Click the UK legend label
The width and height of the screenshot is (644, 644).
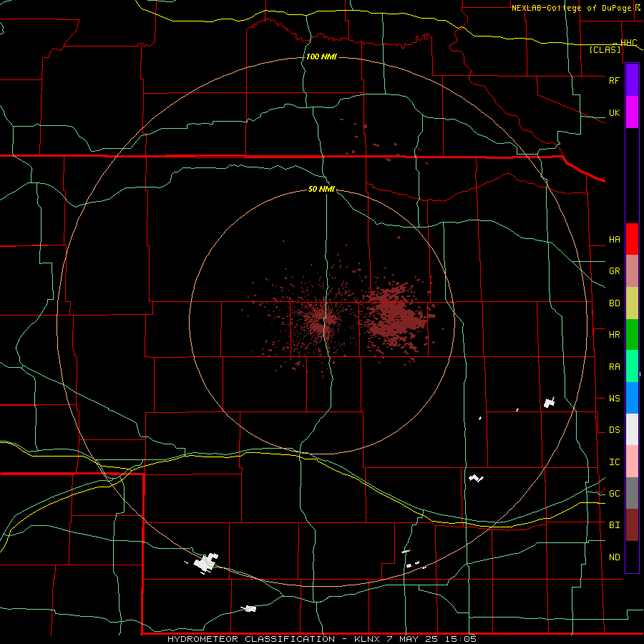click(x=614, y=112)
